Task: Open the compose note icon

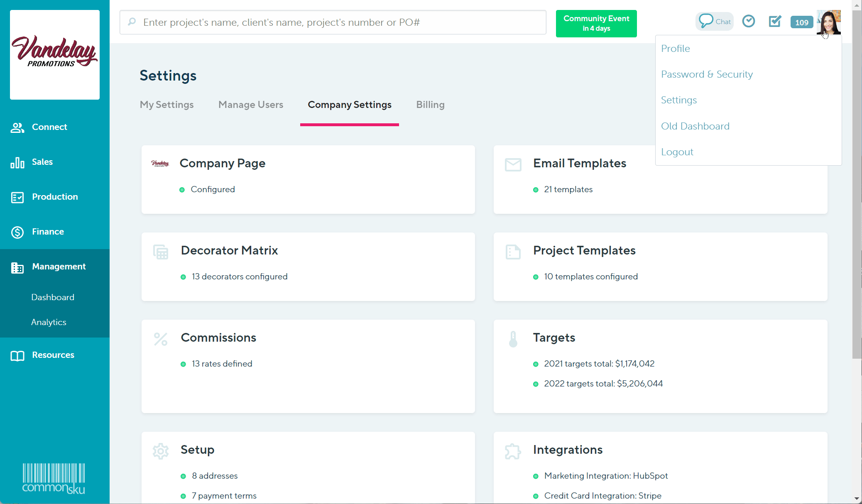Action: tap(775, 22)
